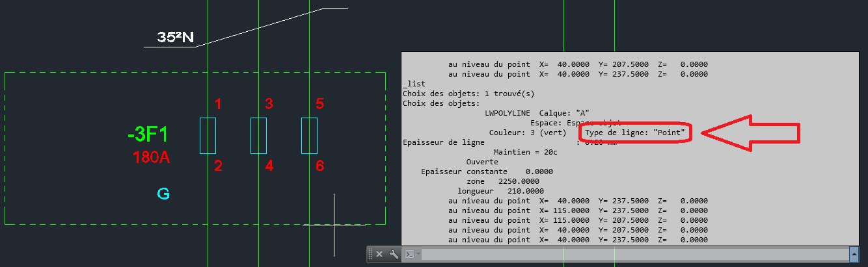Select the green -3F1 label
Screen dimensions: 868x267
pyautogui.click(x=148, y=135)
